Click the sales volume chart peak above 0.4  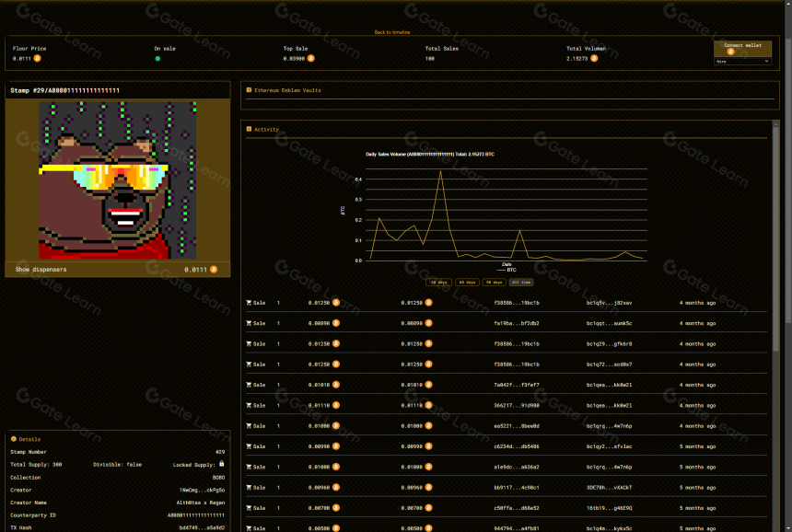click(440, 171)
